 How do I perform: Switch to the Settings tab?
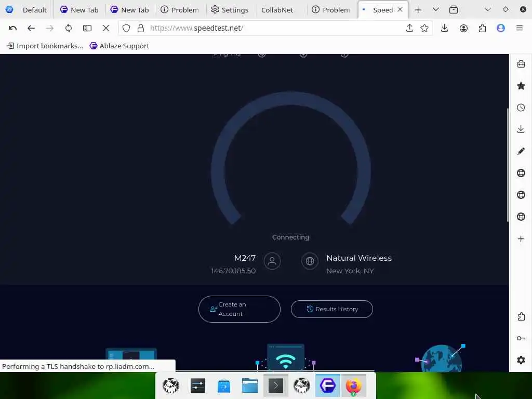click(230, 10)
